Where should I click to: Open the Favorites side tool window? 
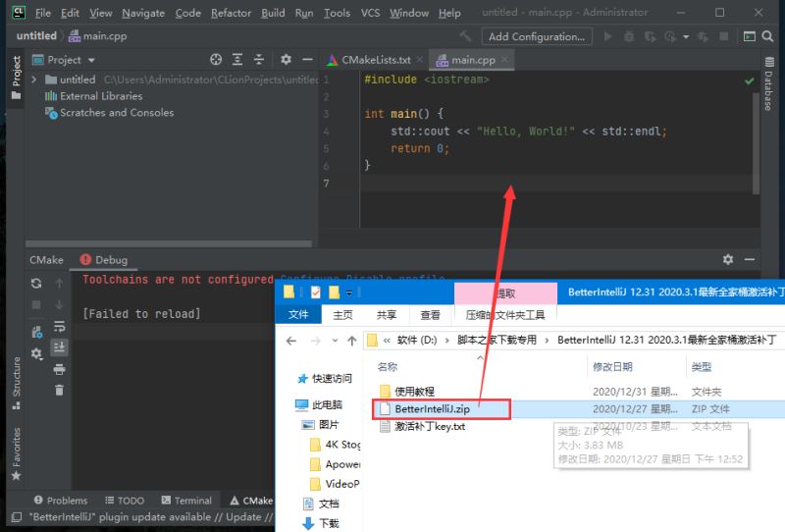(x=16, y=453)
